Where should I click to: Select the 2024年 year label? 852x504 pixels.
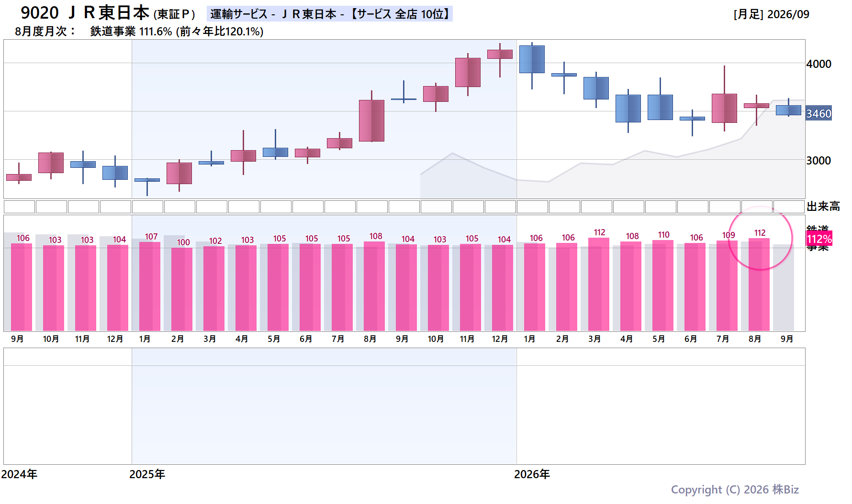click(x=19, y=474)
